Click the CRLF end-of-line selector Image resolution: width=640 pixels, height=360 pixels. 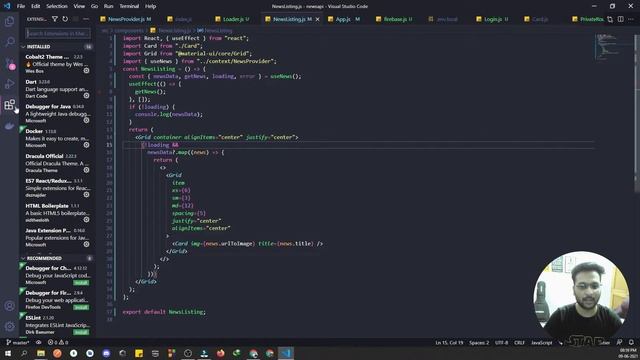(519, 342)
